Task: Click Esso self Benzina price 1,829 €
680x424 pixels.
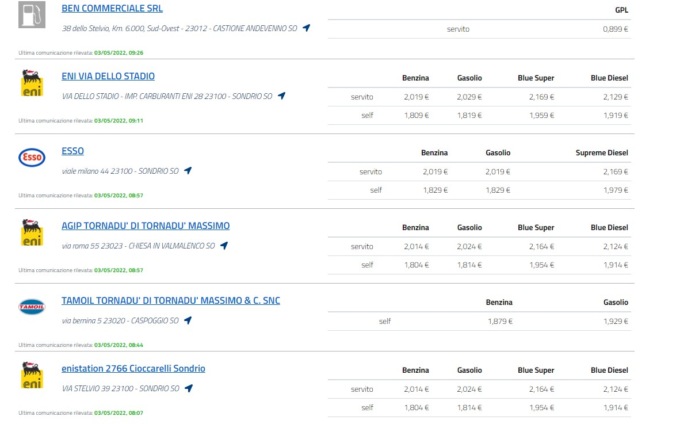Action: 435,190
